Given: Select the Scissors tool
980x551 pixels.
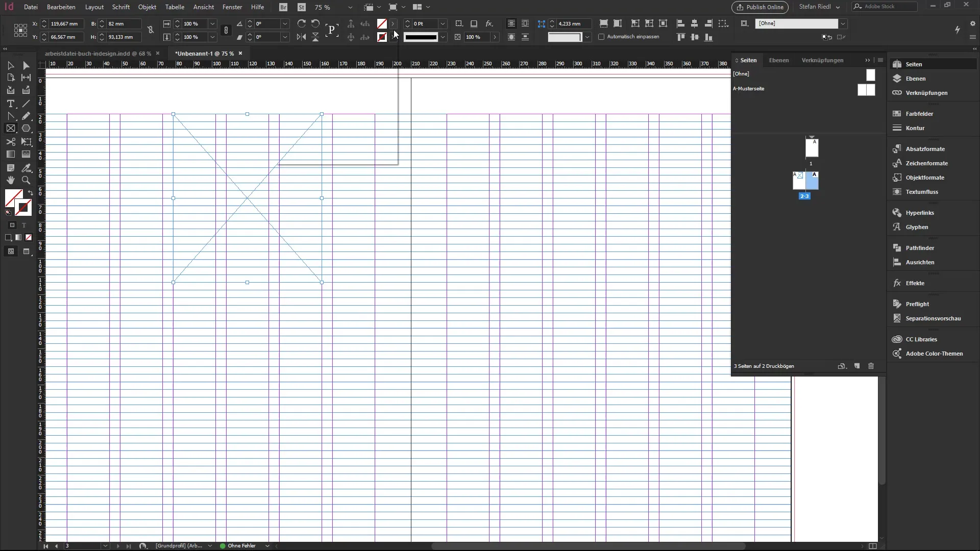Looking at the screenshot, I should tap(10, 142).
